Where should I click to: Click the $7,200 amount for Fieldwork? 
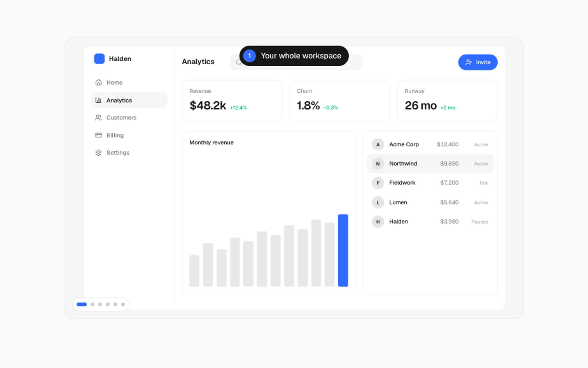[449, 183]
